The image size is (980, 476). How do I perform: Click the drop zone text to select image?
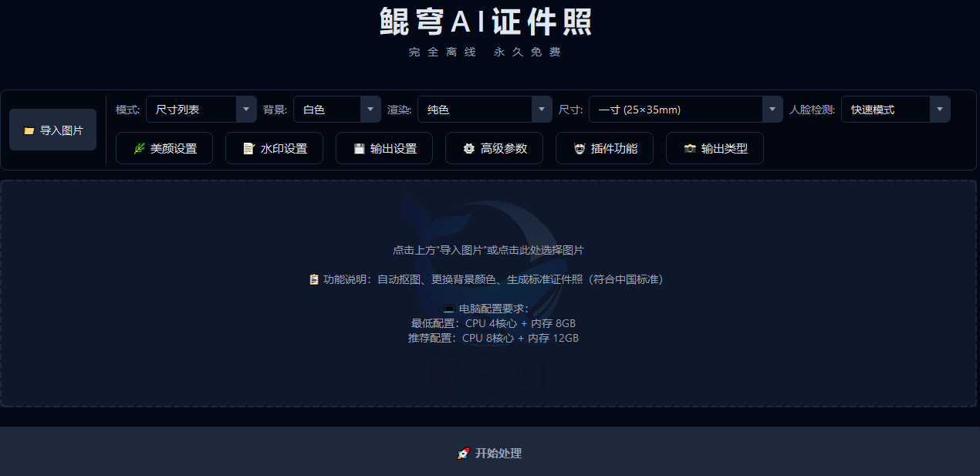point(488,250)
